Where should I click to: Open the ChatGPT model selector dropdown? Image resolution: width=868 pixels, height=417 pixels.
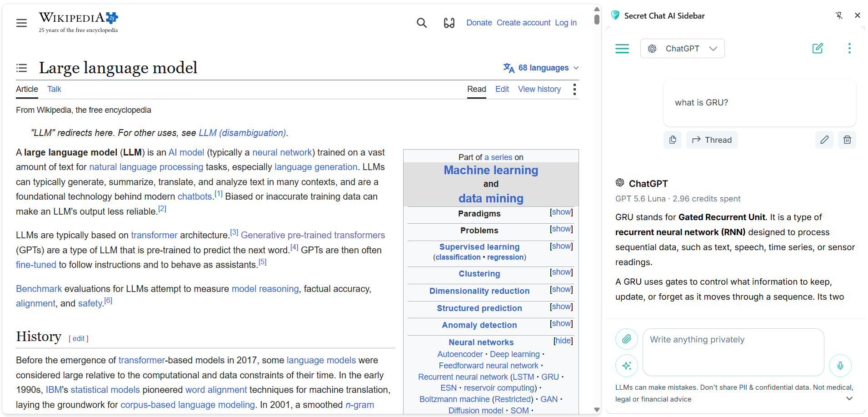682,49
